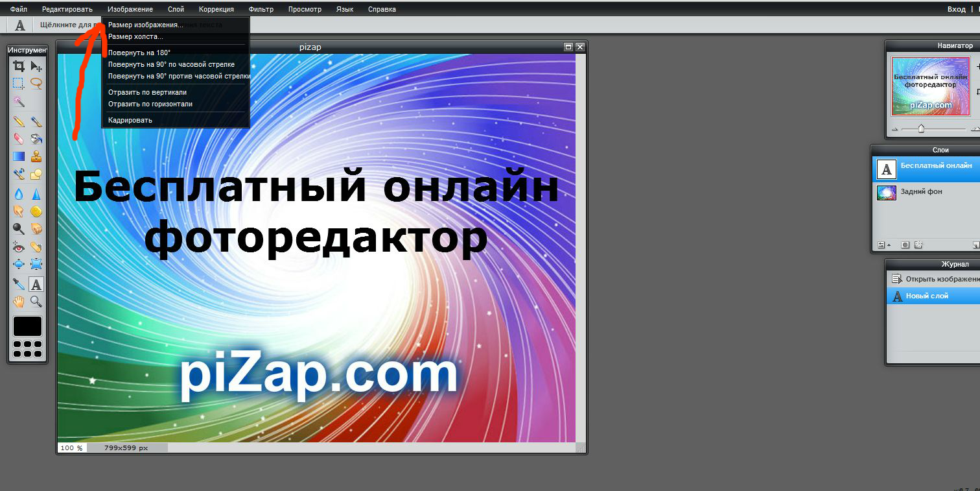
Task: Select the Bloat tool
Action: 19,264
